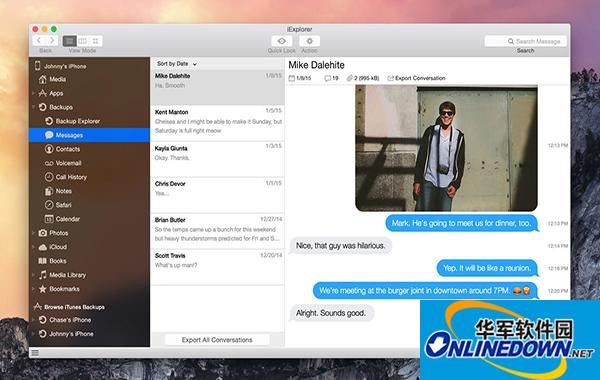This screenshot has width=600, height=380.
Task: Click the 'Nice, that guy was hilarious.' message
Action: point(340,246)
